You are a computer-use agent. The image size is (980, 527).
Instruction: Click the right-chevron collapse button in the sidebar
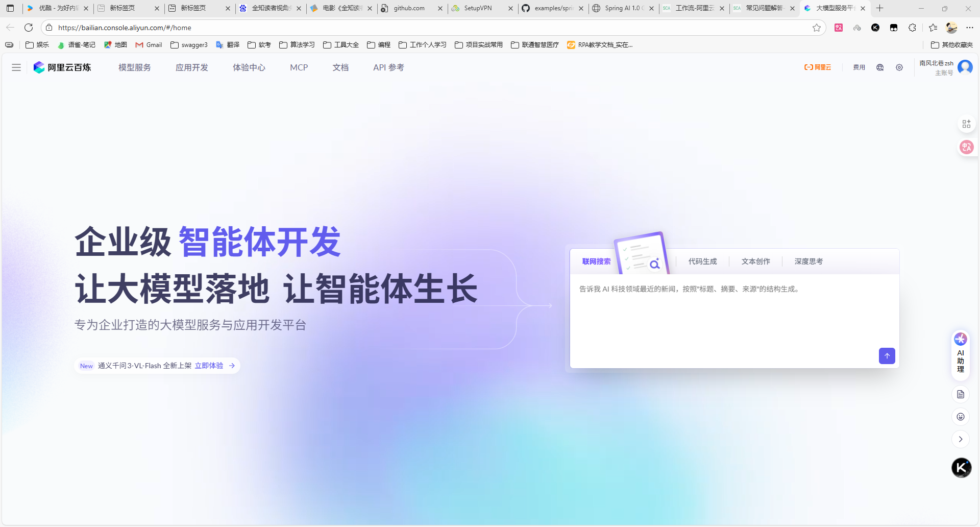(961, 439)
